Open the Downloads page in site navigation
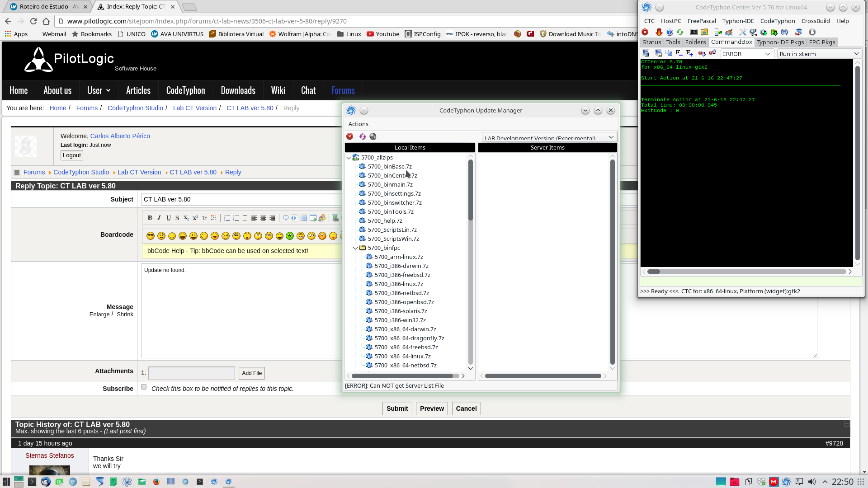This screenshot has height=488, width=868. (238, 90)
